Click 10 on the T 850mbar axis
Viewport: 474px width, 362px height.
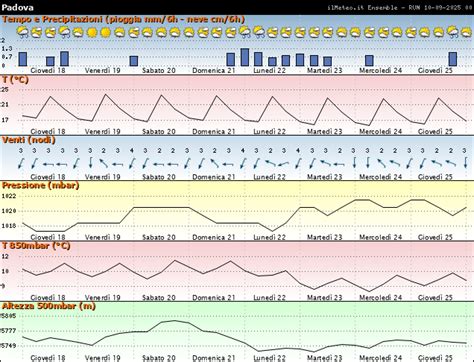(5, 271)
